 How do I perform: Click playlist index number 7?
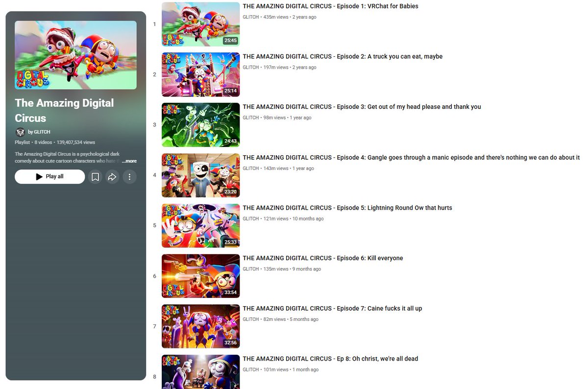(x=154, y=326)
